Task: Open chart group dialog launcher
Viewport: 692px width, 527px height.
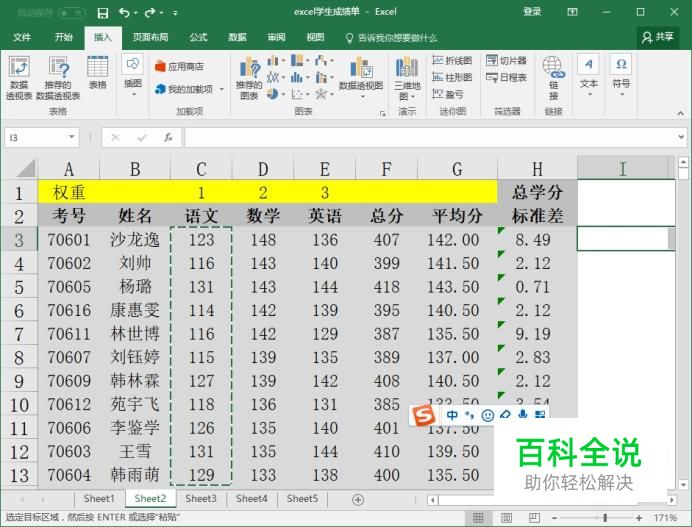Action: pyautogui.click(x=382, y=114)
